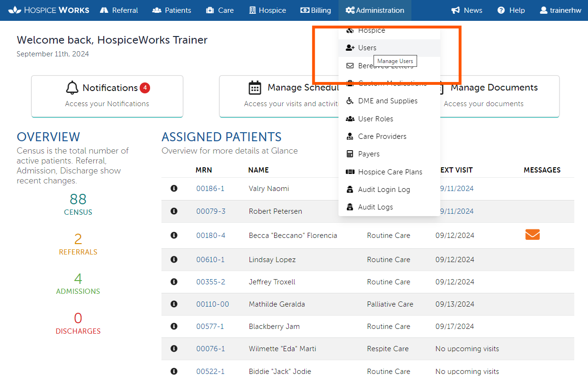This screenshot has width=588, height=382.
Task: Click the red notification count badge
Action: [145, 88]
